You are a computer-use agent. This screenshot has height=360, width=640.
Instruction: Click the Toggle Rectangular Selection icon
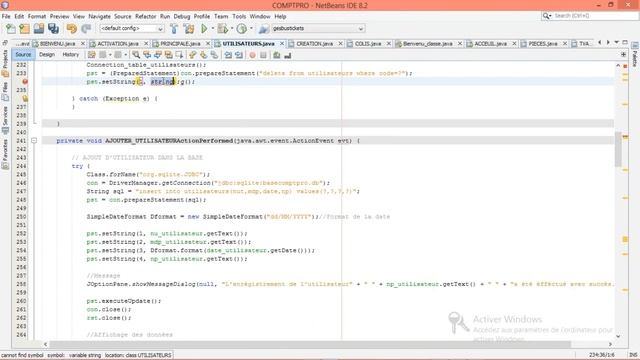click(x=179, y=55)
